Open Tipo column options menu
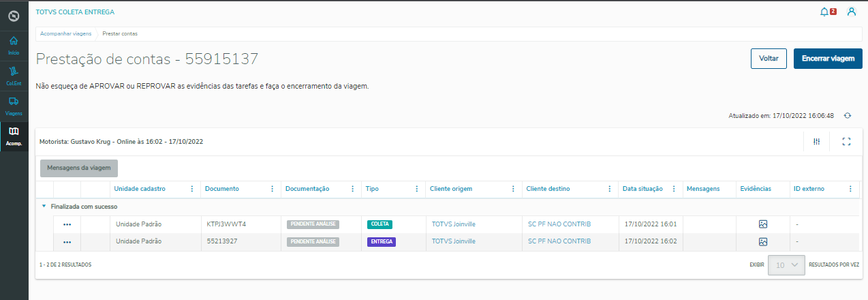Screen dimensions: 868x300 click(416, 189)
